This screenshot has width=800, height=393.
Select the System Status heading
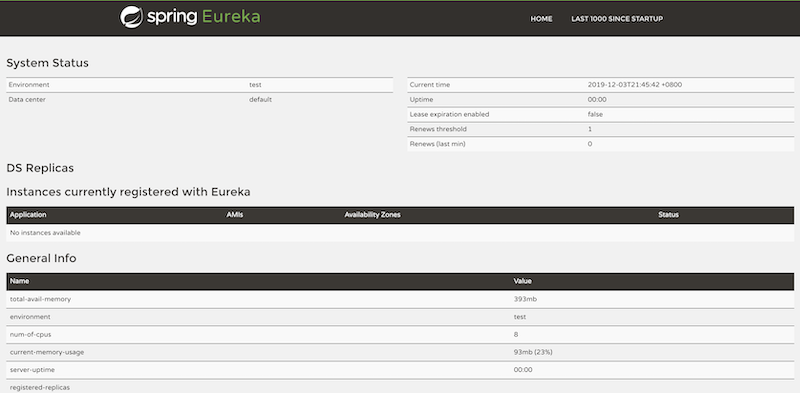point(47,63)
